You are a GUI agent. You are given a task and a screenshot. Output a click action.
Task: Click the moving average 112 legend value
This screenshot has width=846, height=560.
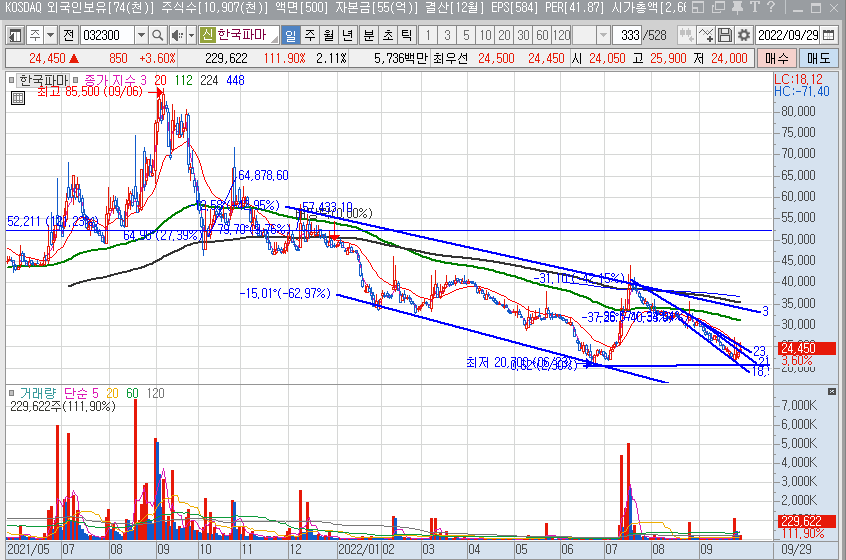click(183, 80)
